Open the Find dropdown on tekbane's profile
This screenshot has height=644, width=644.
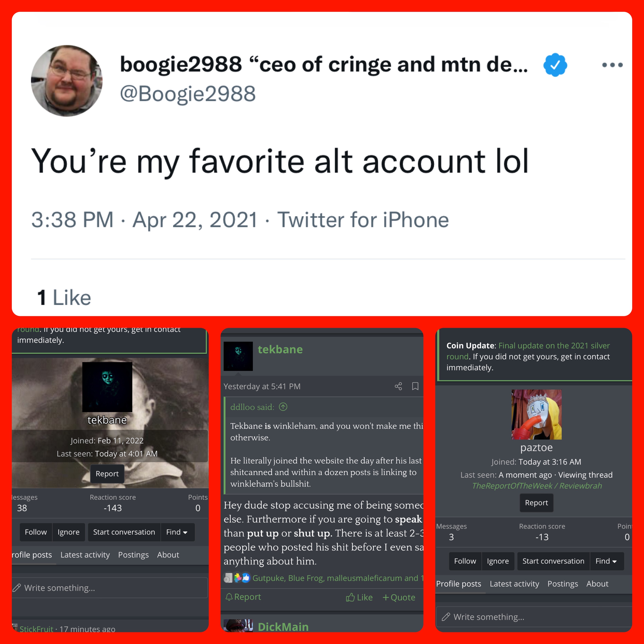177,532
